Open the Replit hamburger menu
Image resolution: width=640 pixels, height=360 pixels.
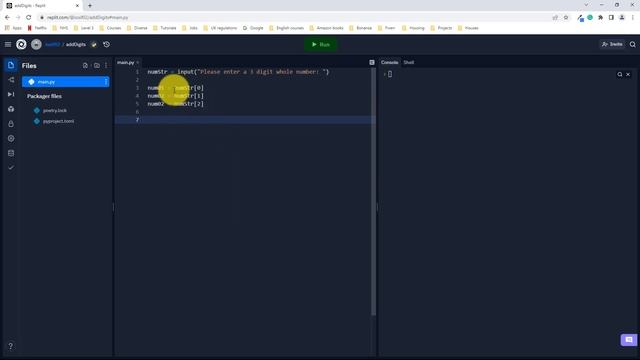8,44
